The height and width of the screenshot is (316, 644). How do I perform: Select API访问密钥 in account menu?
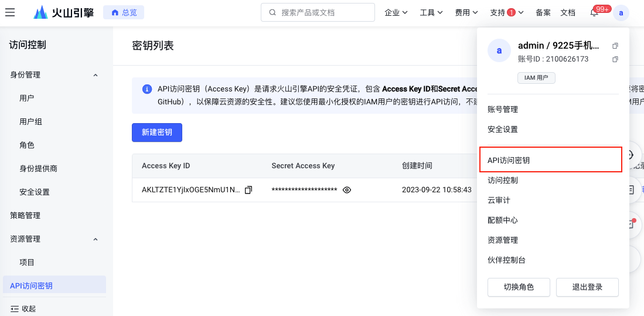point(550,160)
